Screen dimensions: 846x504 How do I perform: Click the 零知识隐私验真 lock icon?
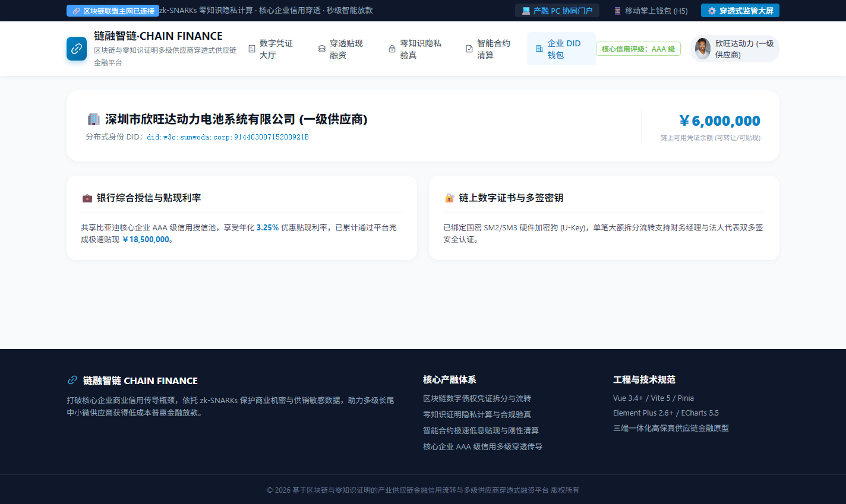tap(392, 49)
